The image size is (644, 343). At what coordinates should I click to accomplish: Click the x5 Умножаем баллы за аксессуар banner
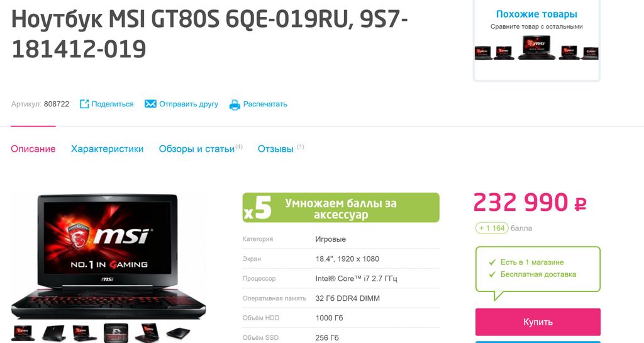(x=341, y=208)
